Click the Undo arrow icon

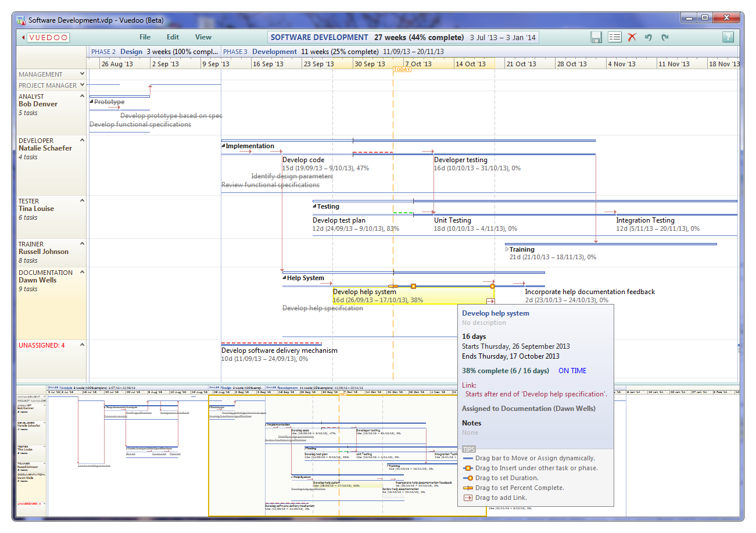pos(648,37)
